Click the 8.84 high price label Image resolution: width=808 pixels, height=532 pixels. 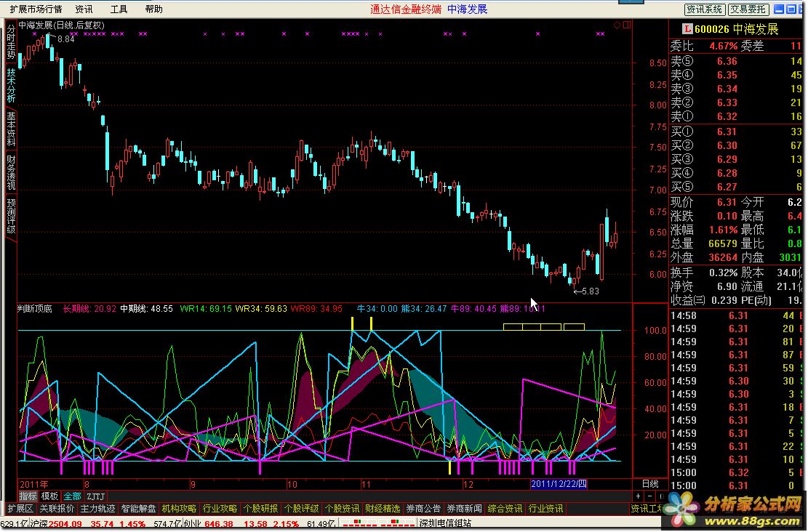click(66, 39)
